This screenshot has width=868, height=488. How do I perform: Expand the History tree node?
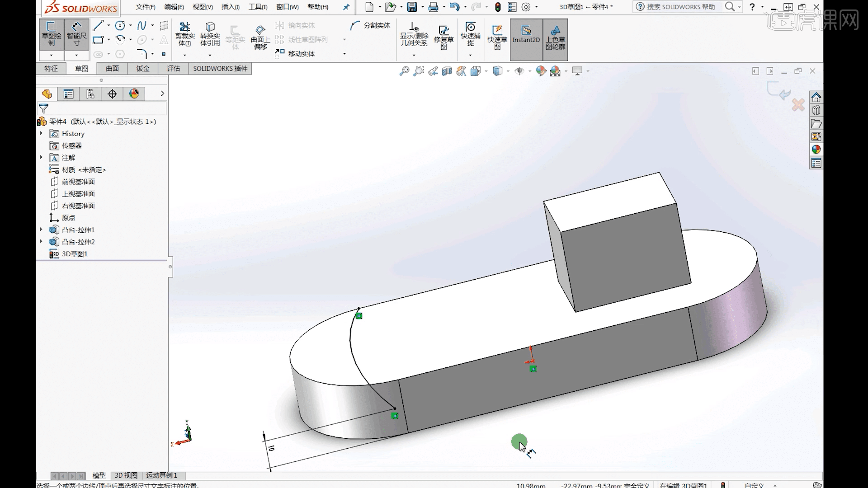coord(41,133)
